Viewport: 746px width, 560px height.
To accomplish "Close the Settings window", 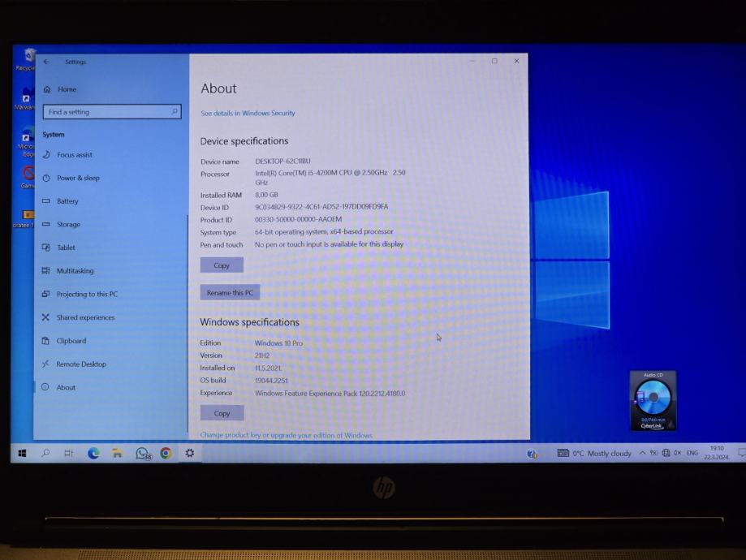I will pyautogui.click(x=517, y=61).
